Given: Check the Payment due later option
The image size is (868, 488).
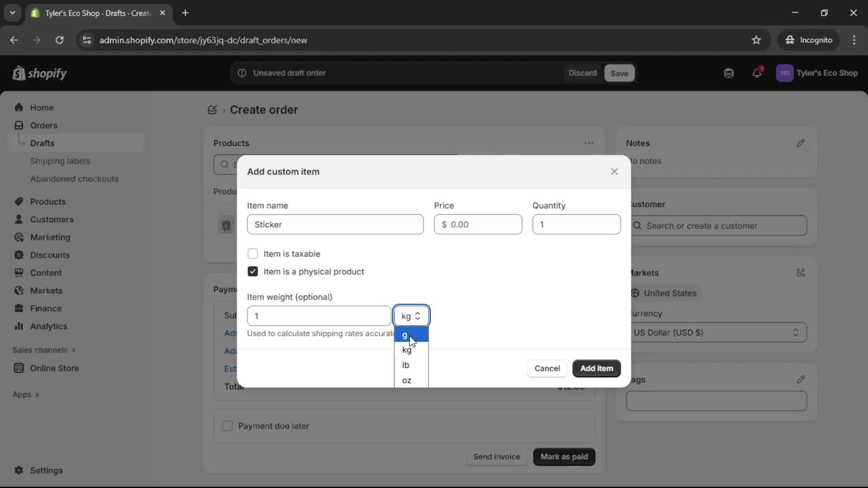Looking at the screenshot, I should pos(227,426).
